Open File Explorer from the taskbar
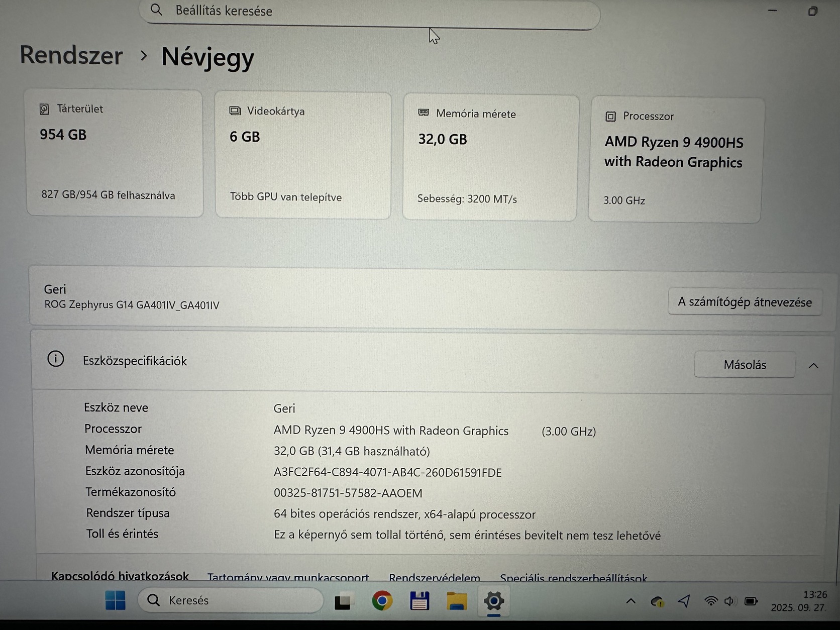Viewport: 840px width, 630px height. 457,601
